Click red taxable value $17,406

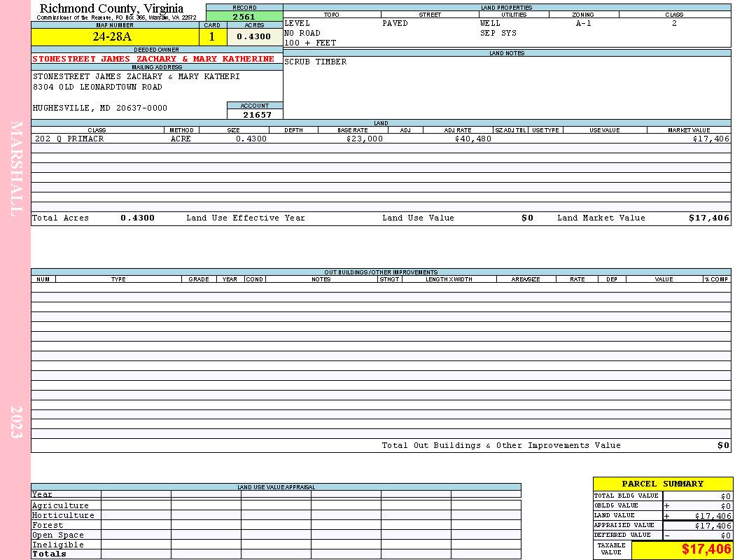coord(706,549)
